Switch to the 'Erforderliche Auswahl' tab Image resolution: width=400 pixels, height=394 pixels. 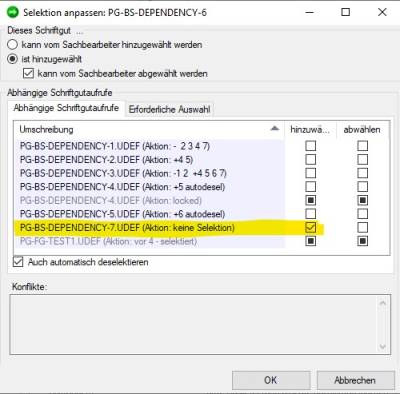(x=169, y=109)
